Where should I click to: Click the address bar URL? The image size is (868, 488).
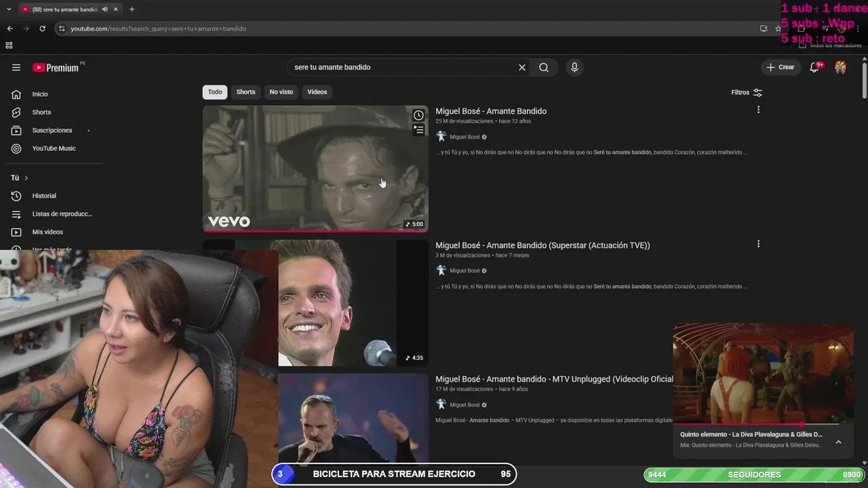pos(158,28)
